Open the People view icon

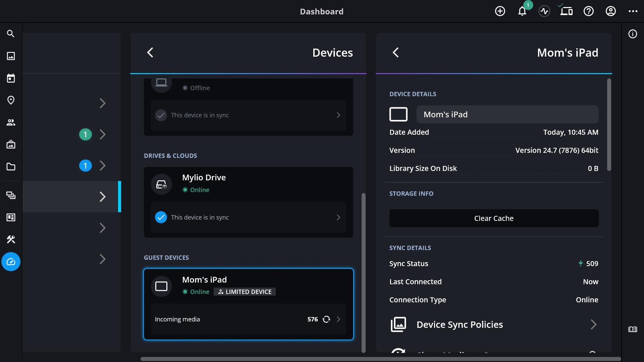(x=11, y=122)
